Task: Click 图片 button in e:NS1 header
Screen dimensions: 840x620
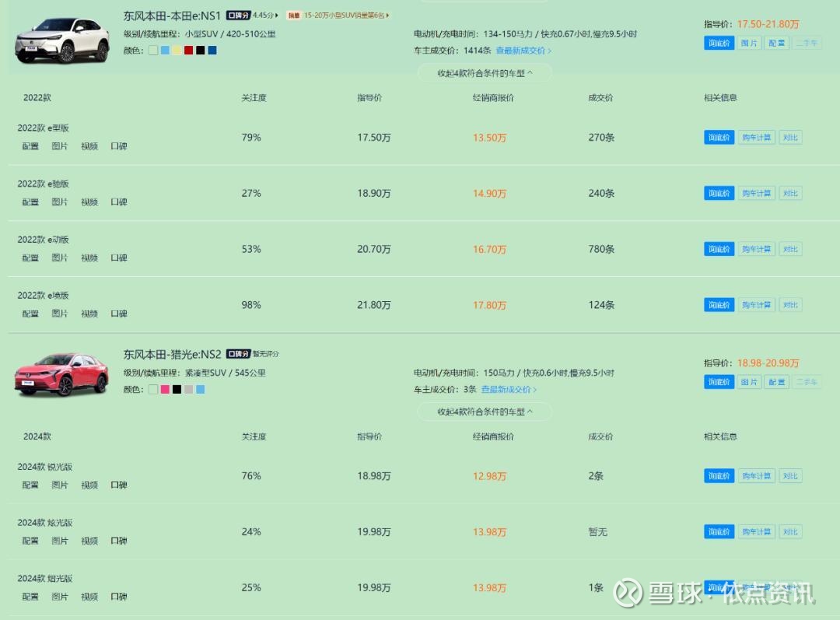Action: 750,43
